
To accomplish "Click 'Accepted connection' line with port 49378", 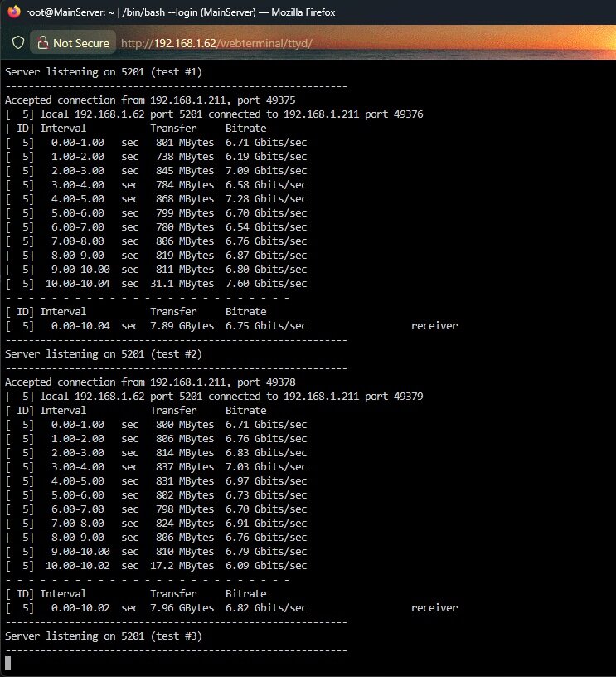I will [150, 382].
